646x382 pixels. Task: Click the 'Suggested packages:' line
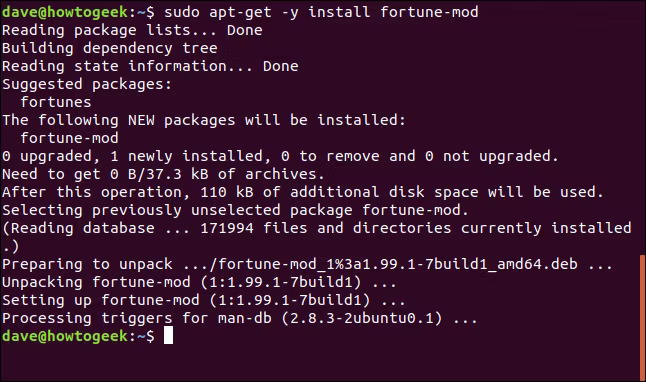click(x=87, y=84)
